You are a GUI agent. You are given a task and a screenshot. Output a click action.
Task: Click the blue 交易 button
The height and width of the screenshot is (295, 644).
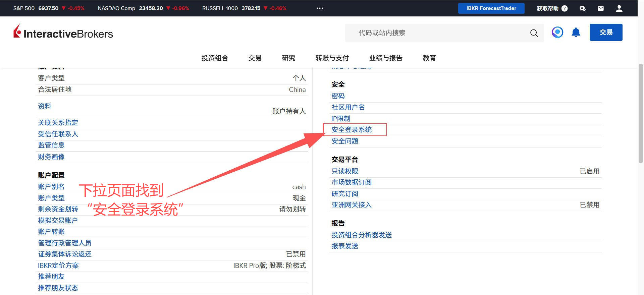(x=606, y=33)
